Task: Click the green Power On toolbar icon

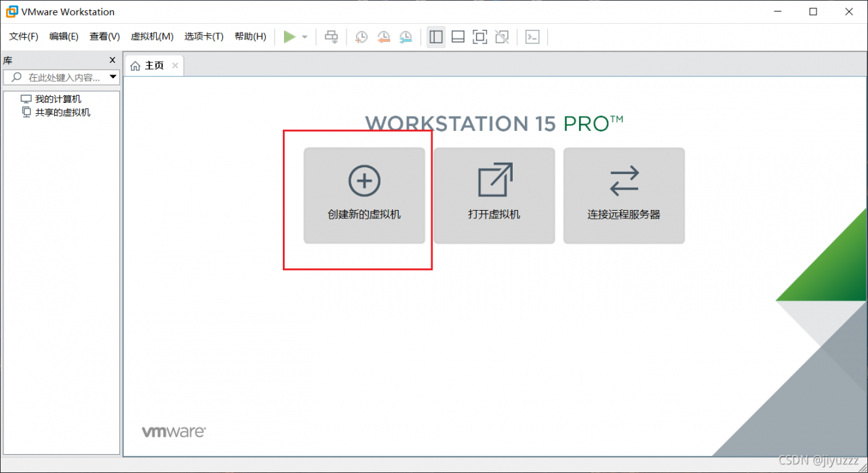Action: pos(290,37)
